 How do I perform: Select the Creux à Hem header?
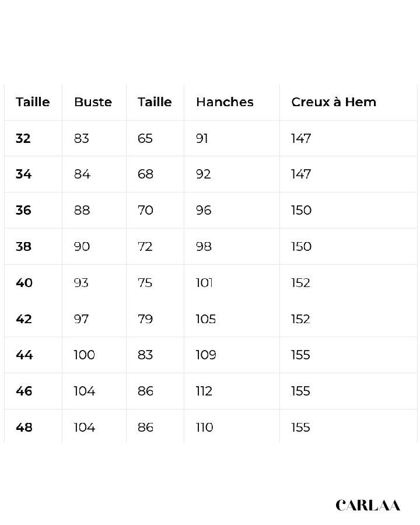pos(334,102)
